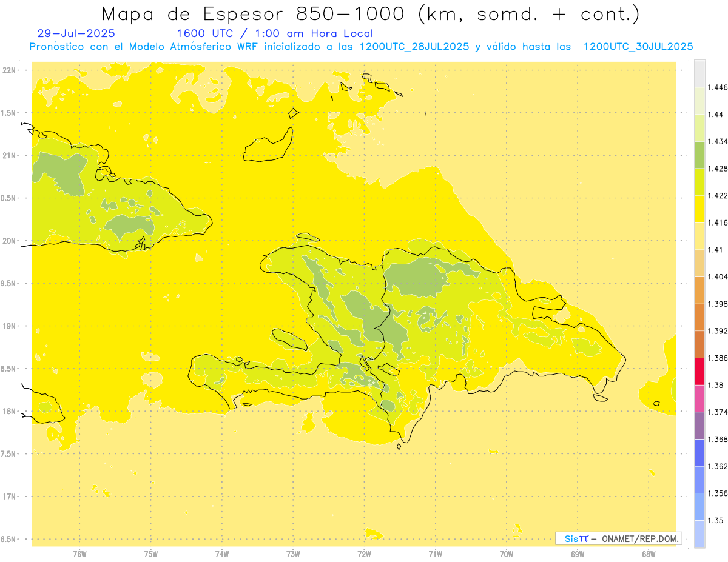Pick the blue swatch between 1.362 and 1.368
The width and height of the screenshot is (728, 562).
tap(699, 452)
